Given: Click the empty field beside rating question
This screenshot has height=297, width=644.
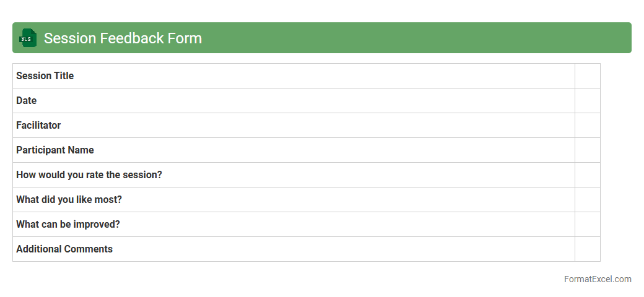Looking at the screenshot, I should click(587, 175).
